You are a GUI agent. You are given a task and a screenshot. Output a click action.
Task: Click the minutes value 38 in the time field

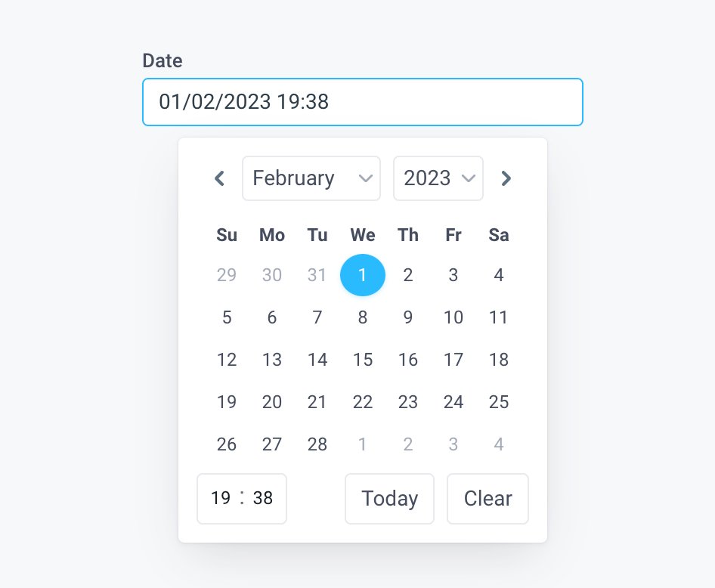coord(264,498)
